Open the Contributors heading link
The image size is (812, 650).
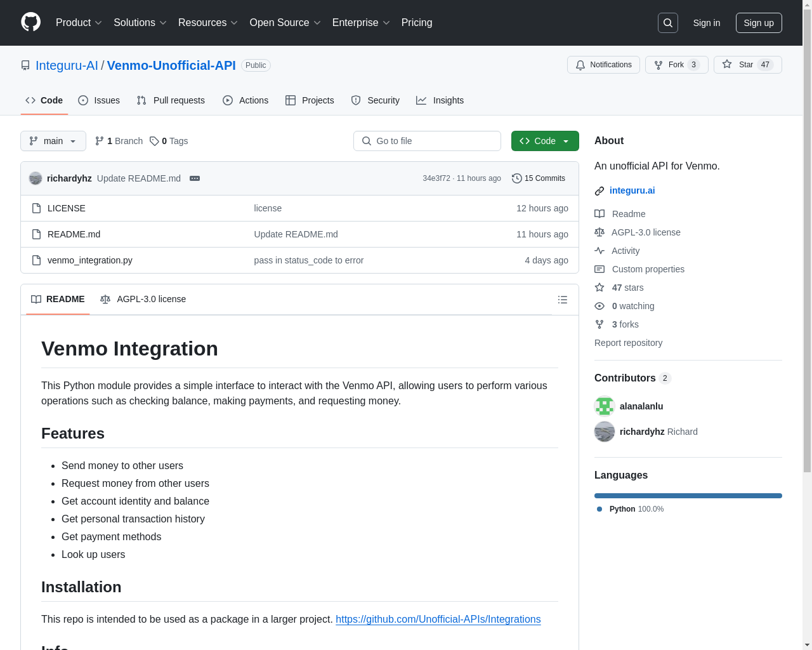(x=632, y=378)
